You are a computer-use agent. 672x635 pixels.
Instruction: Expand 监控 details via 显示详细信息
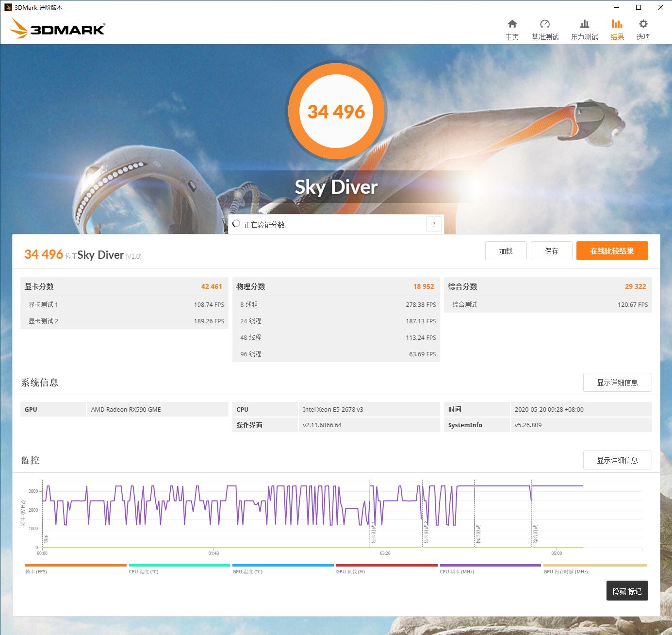[x=617, y=460]
